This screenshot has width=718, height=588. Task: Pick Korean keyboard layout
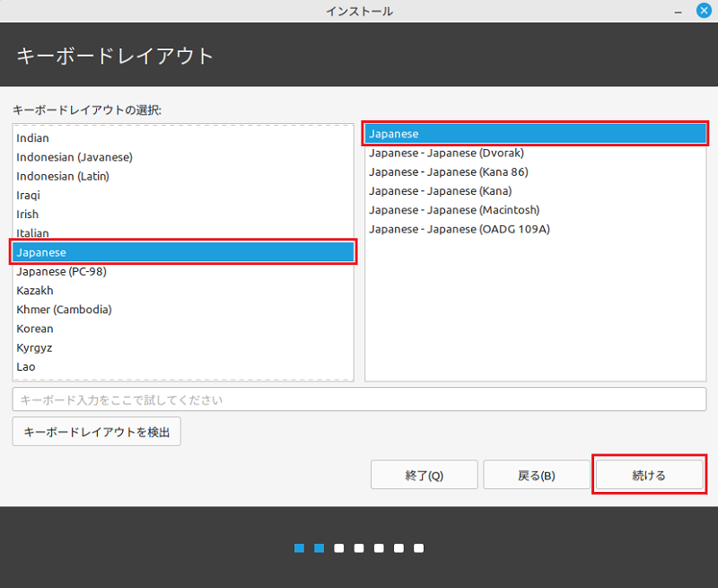pyautogui.click(x=183, y=329)
